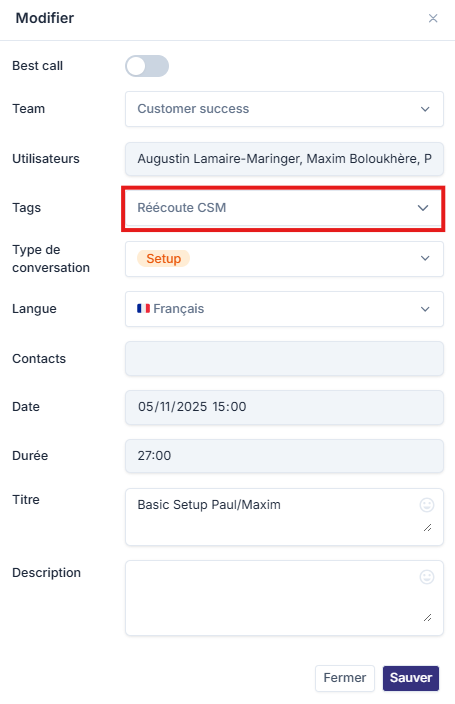The height and width of the screenshot is (704, 455).
Task: Open the Tags dropdown showing Réécoute CSM
Action: pos(284,208)
